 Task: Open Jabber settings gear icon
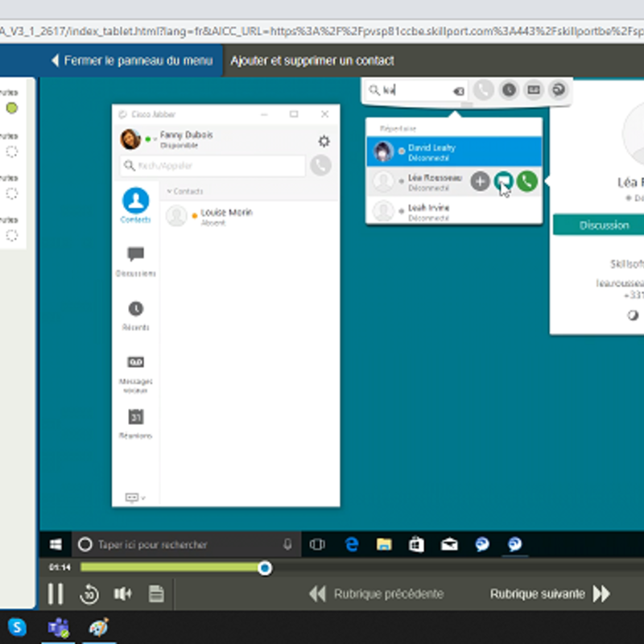(324, 141)
